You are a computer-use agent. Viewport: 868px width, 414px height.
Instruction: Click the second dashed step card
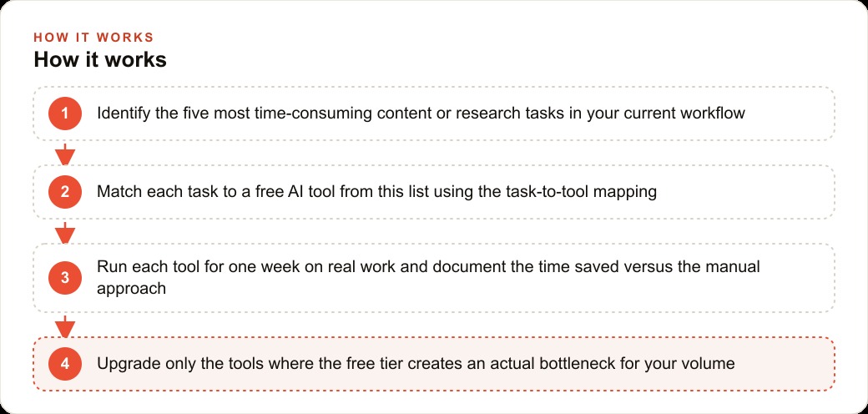434,192
